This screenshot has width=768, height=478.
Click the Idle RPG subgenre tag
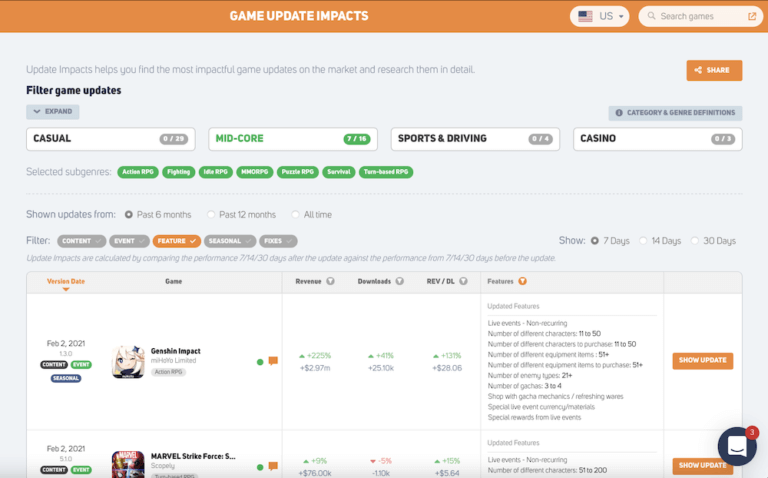pyautogui.click(x=216, y=172)
